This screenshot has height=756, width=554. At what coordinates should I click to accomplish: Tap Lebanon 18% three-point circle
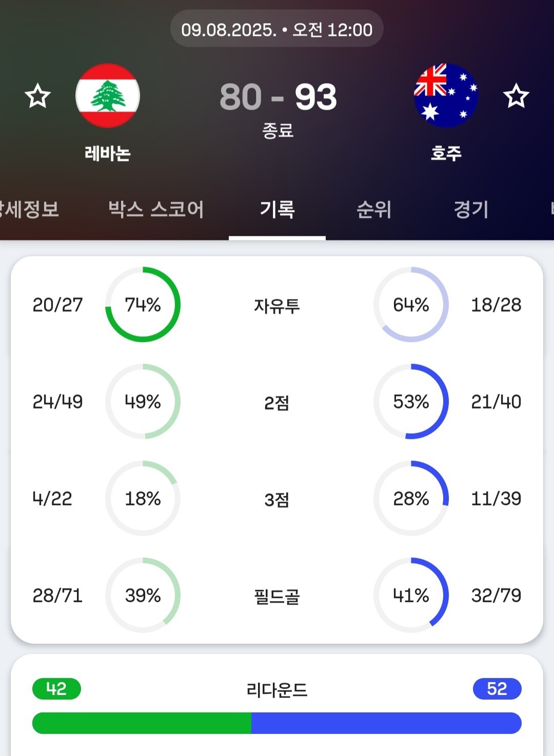coord(143,498)
